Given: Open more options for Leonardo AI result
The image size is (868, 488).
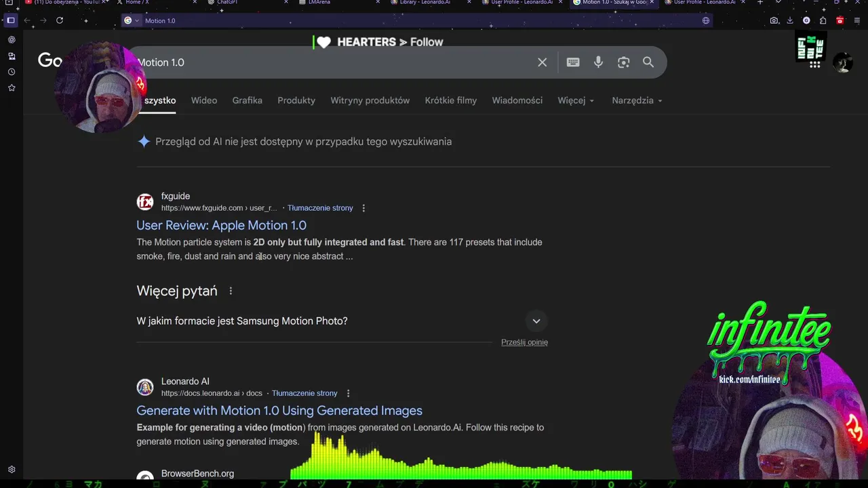Looking at the screenshot, I should [349, 393].
